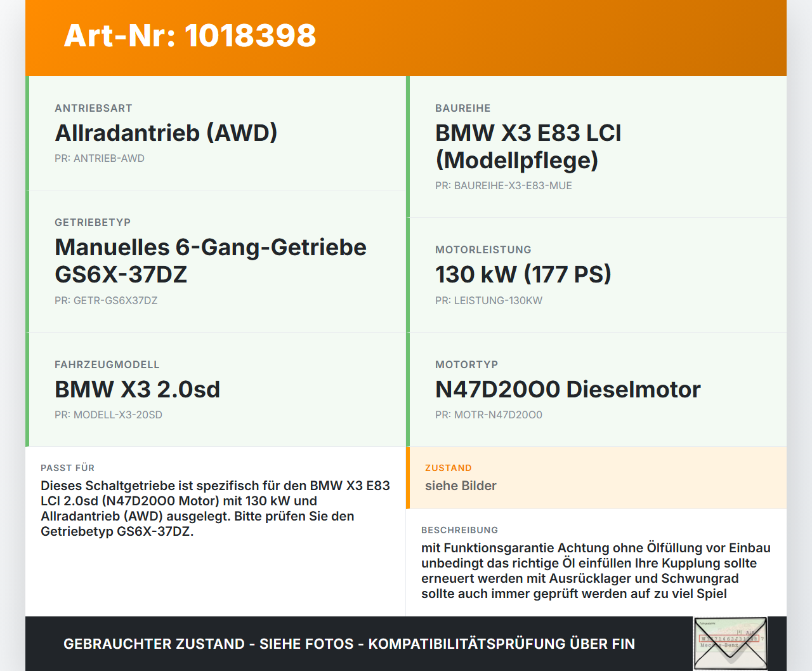Click 'PR: MOTR-N47D20O0' code
The height and width of the screenshot is (671, 812).
(488, 415)
